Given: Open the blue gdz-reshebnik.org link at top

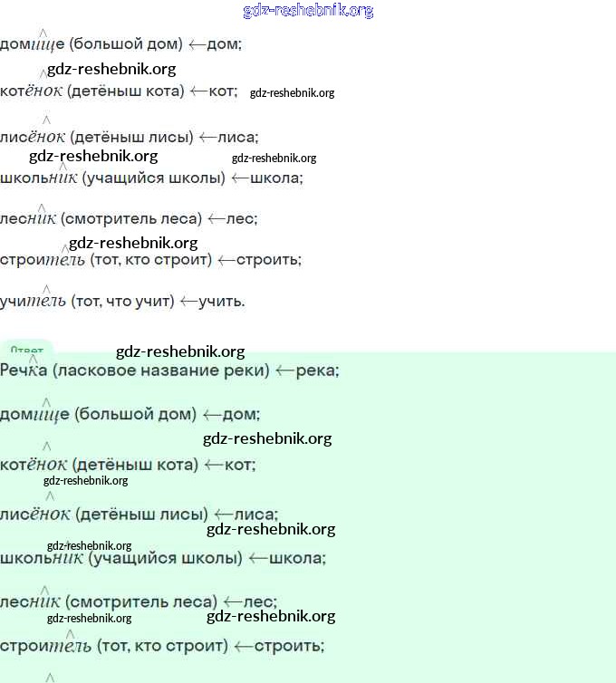Looking at the screenshot, I should (308, 11).
